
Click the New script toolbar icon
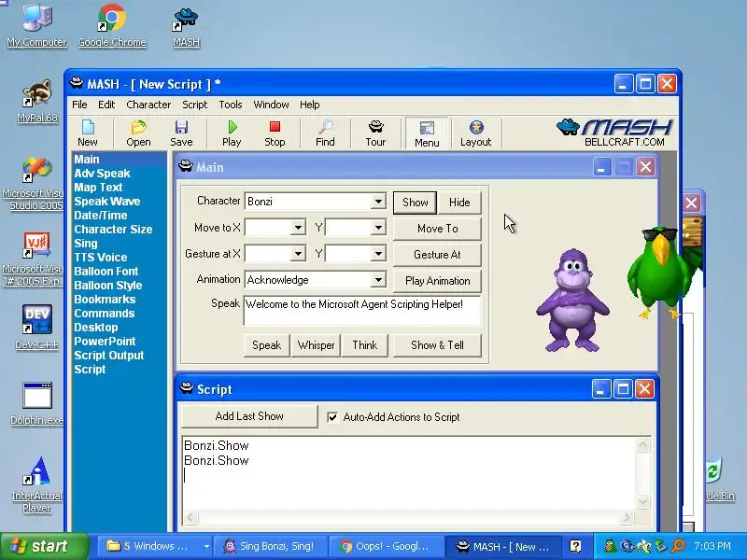88,133
